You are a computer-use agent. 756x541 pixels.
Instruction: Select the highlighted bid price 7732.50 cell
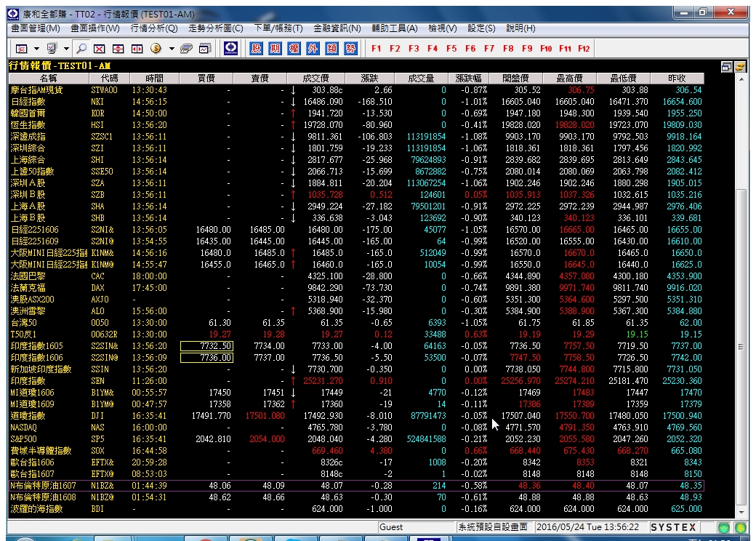click(x=206, y=346)
